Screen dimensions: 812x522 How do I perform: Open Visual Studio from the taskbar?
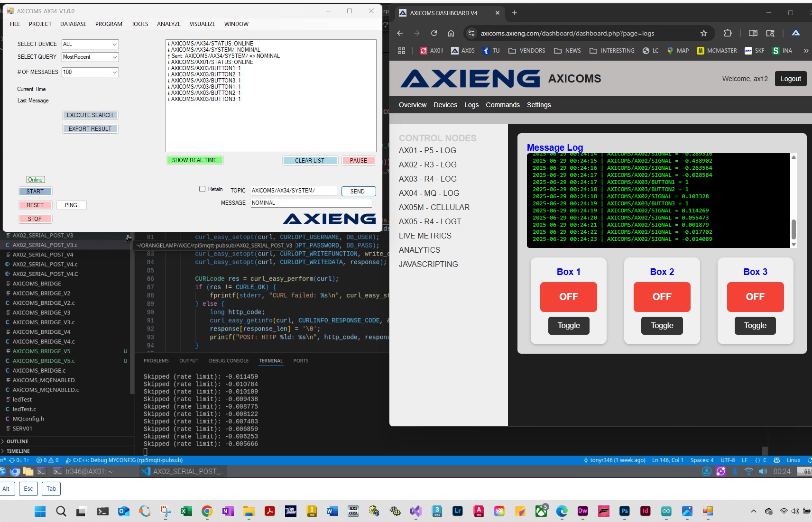[416, 511]
